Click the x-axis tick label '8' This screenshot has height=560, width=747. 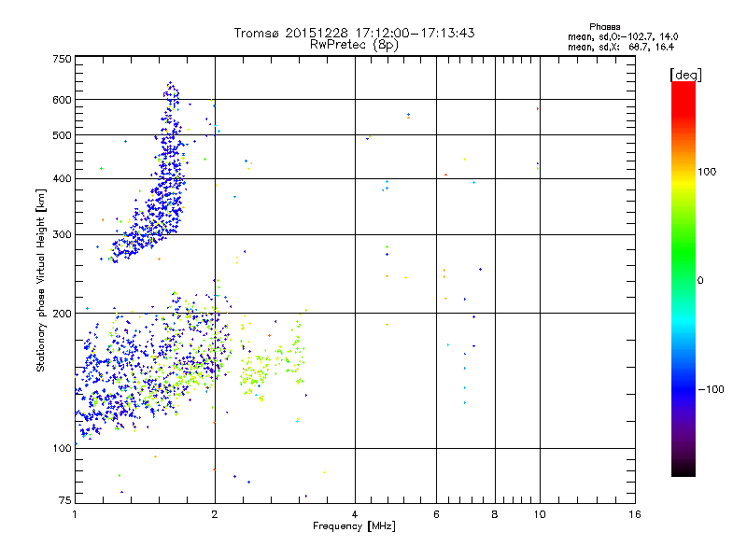tap(495, 514)
